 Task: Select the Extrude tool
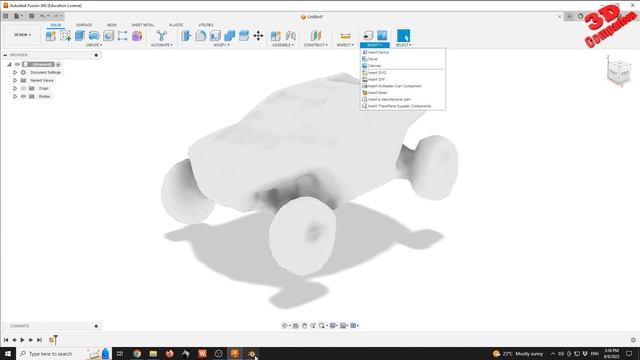[x=80, y=36]
